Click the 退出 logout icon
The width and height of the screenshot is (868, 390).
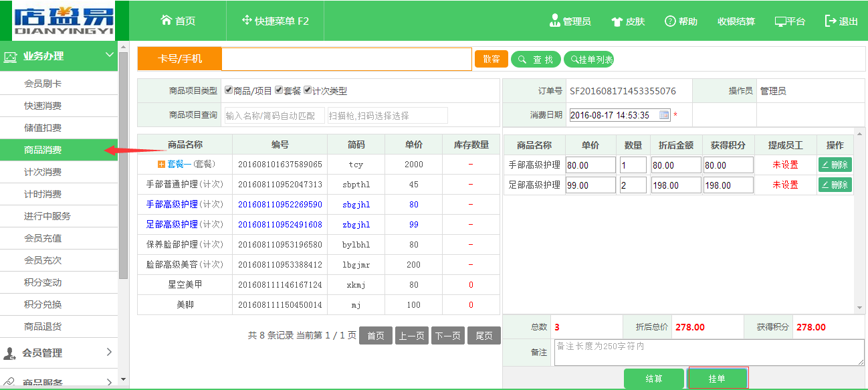click(831, 21)
